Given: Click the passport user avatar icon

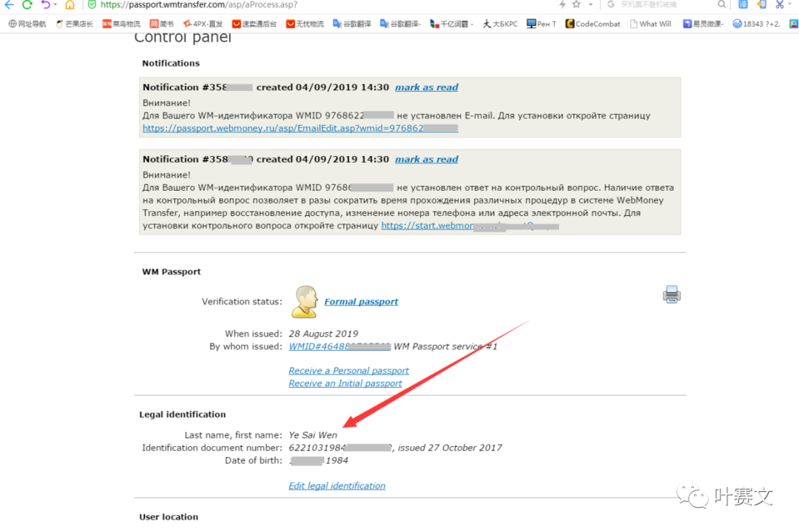Looking at the screenshot, I should pyautogui.click(x=304, y=302).
